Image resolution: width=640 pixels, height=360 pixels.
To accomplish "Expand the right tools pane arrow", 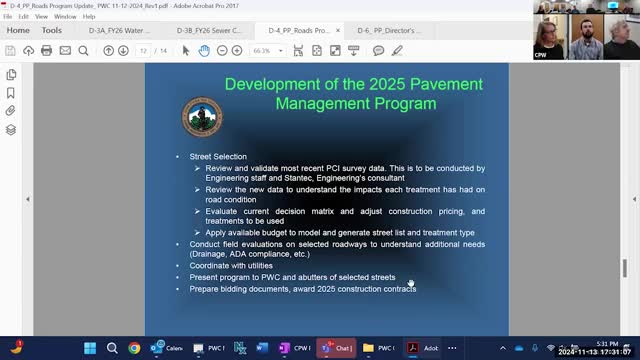I will [634, 199].
